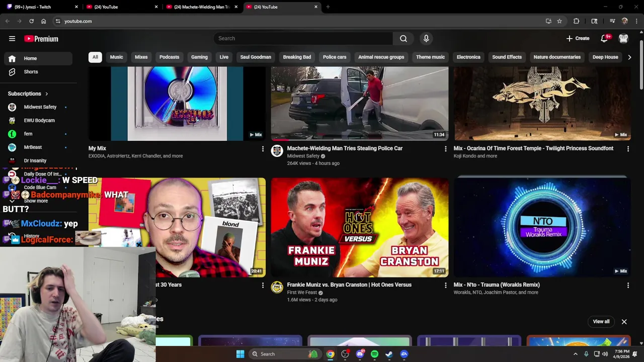This screenshot has width=644, height=362.
Task: Open MrBeast subscription in sidebar
Action: [x=38, y=147]
